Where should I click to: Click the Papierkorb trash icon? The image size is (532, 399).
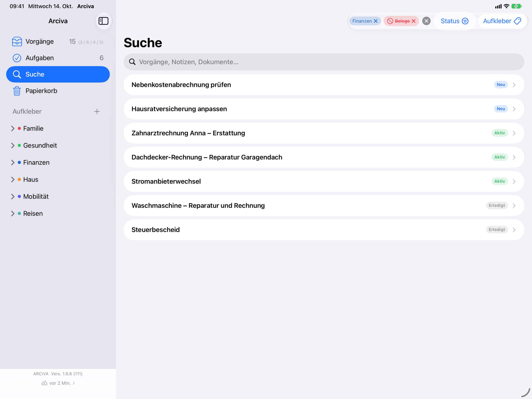click(x=17, y=91)
